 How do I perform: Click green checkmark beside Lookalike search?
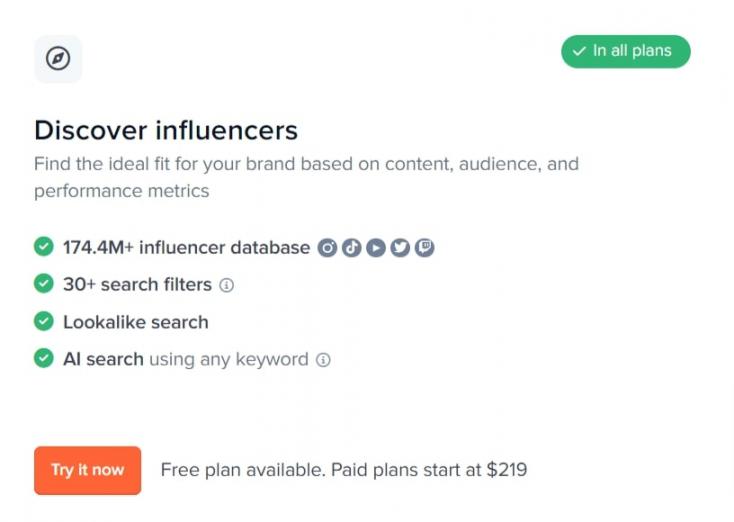43,321
